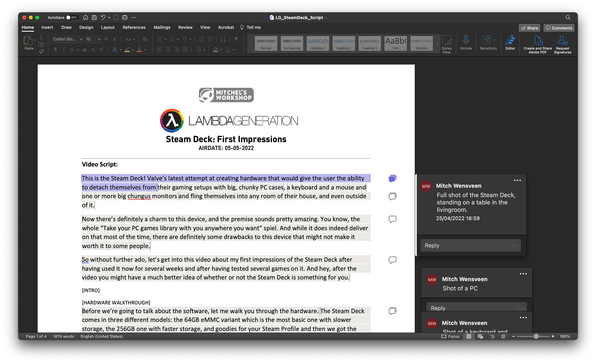Click the Clear Formatting icon
Viewport: 596px width, 364px height.
click(145, 39)
